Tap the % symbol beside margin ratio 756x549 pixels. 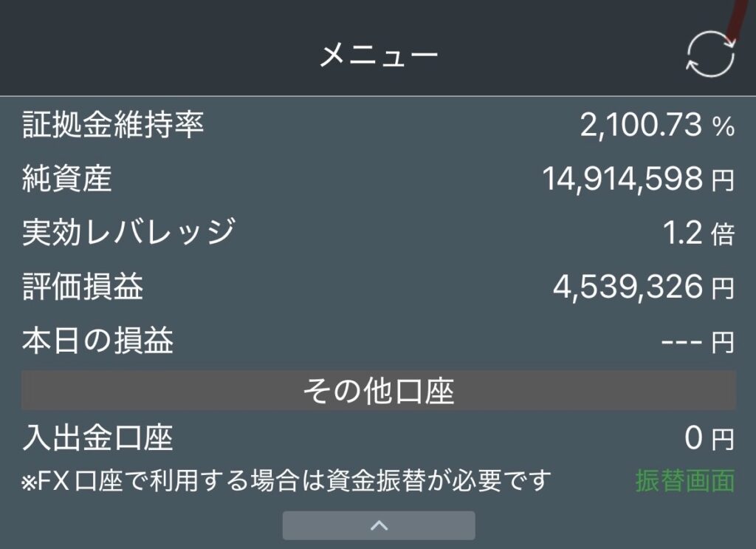pos(724,127)
